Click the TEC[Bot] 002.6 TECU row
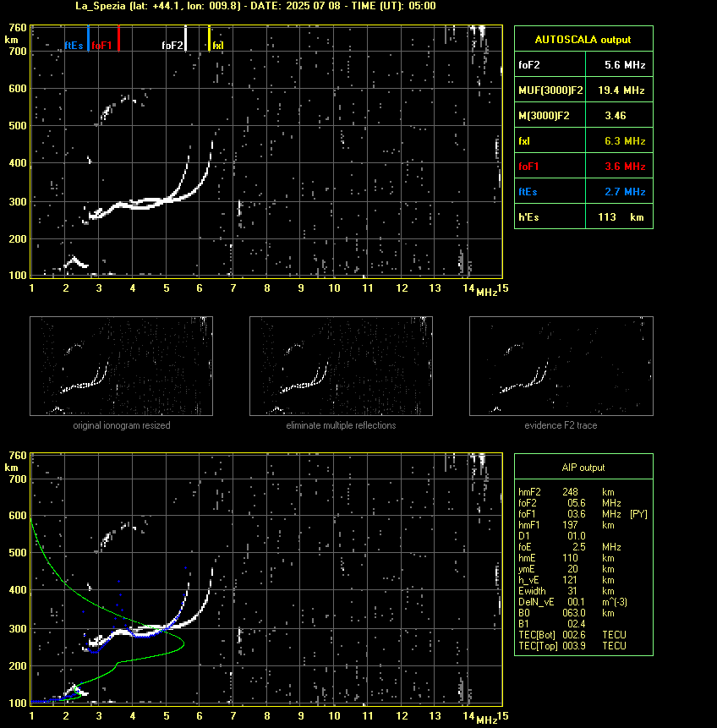The image size is (717, 728). tap(572, 635)
